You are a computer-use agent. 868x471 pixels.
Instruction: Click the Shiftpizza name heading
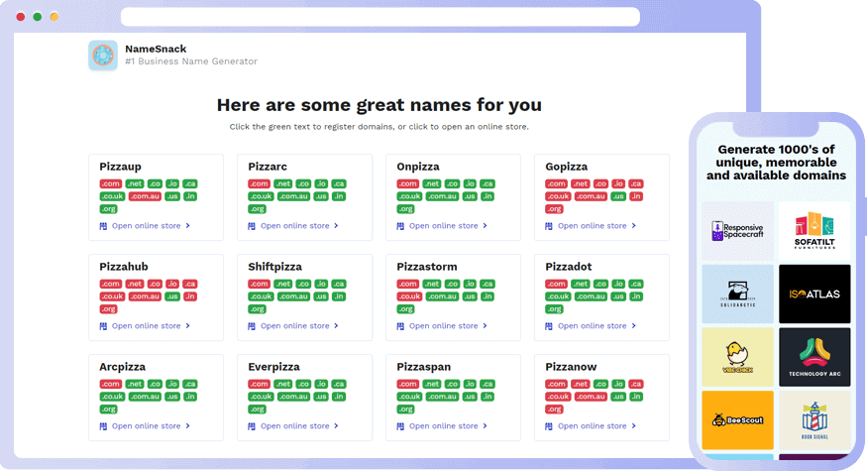(x=275, y=267)
